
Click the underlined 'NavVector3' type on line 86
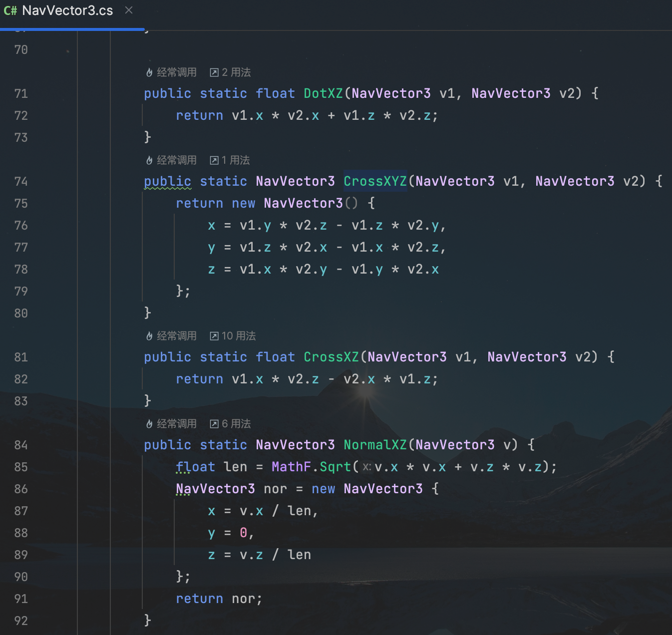click(x=216, y=489)
